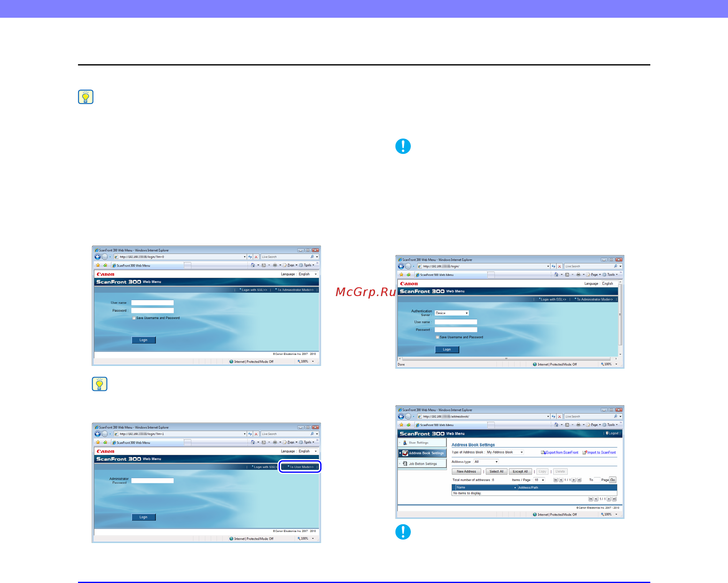Select Address Book Settings in side menu

tap(422, 453)
